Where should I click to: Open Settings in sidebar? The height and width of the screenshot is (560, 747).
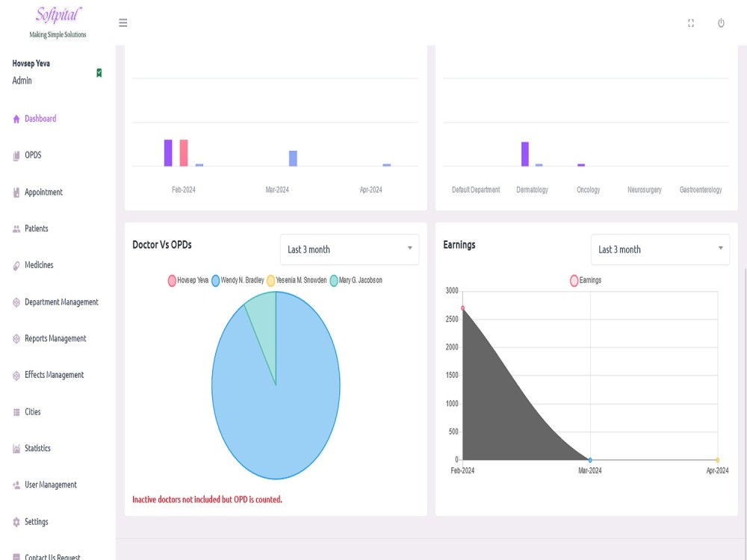point(36,521)
